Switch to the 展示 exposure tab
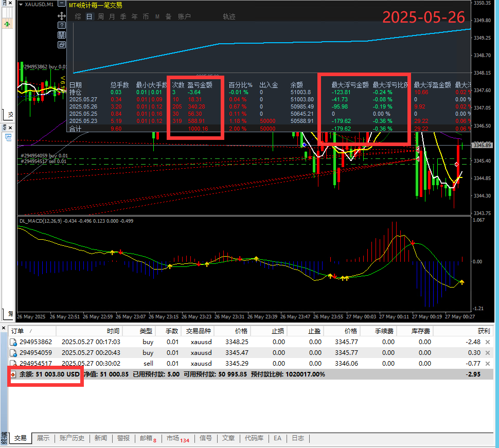Image resolution: width=499 pixels, height=448 pixels. click(43, 438)
